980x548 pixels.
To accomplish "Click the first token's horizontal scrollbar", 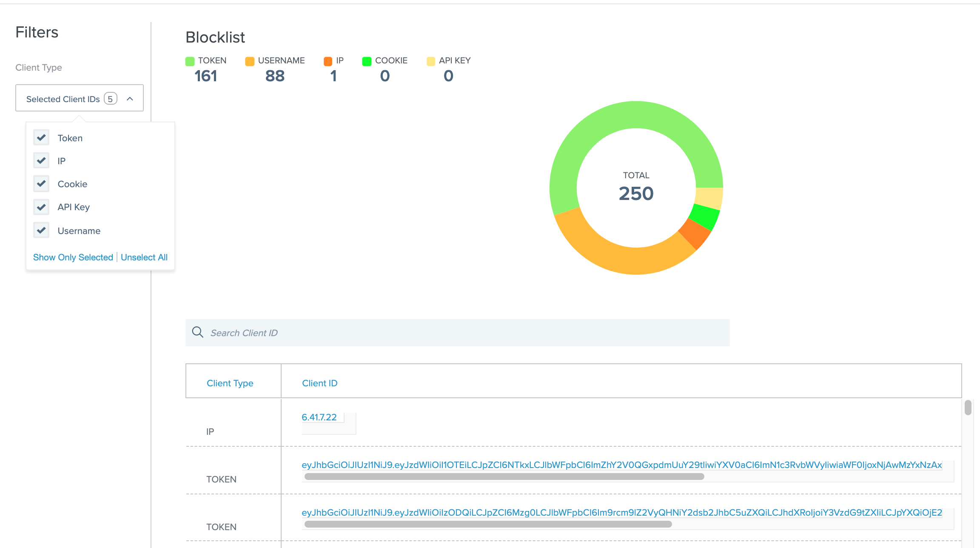I will 504,477.
